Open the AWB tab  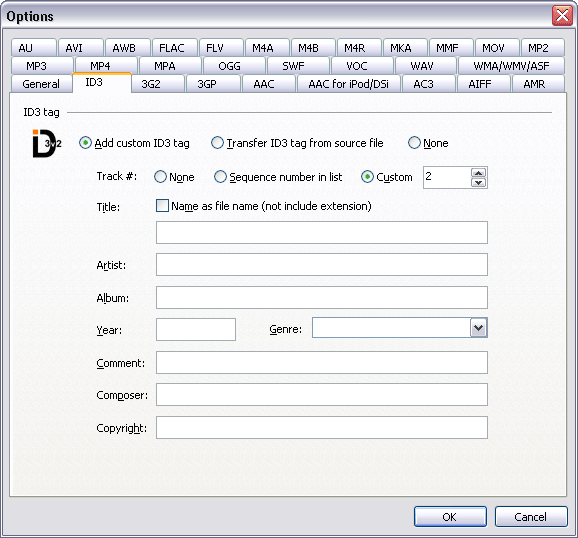click(x=128, y=48)
